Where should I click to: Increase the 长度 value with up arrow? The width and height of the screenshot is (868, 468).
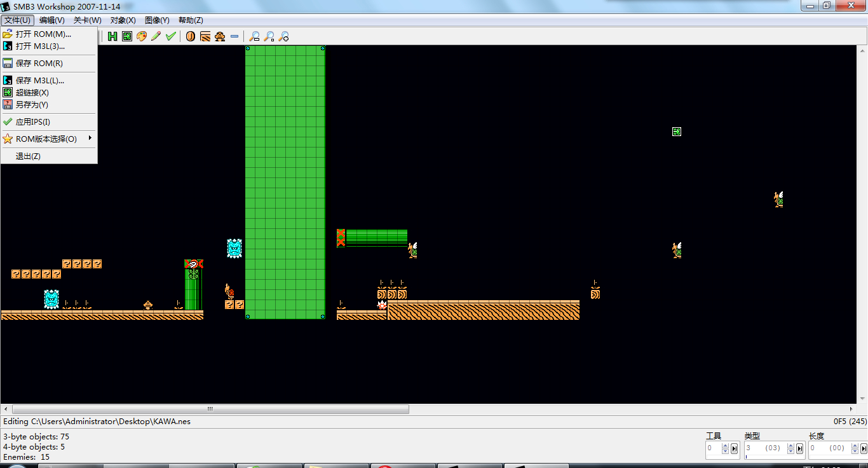855,446
